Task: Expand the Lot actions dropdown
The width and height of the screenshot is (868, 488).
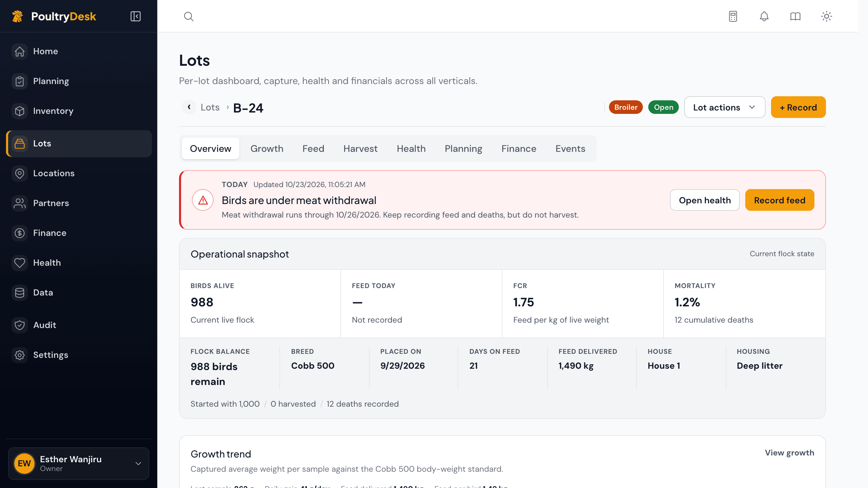Action: click(x=725, y=107)
